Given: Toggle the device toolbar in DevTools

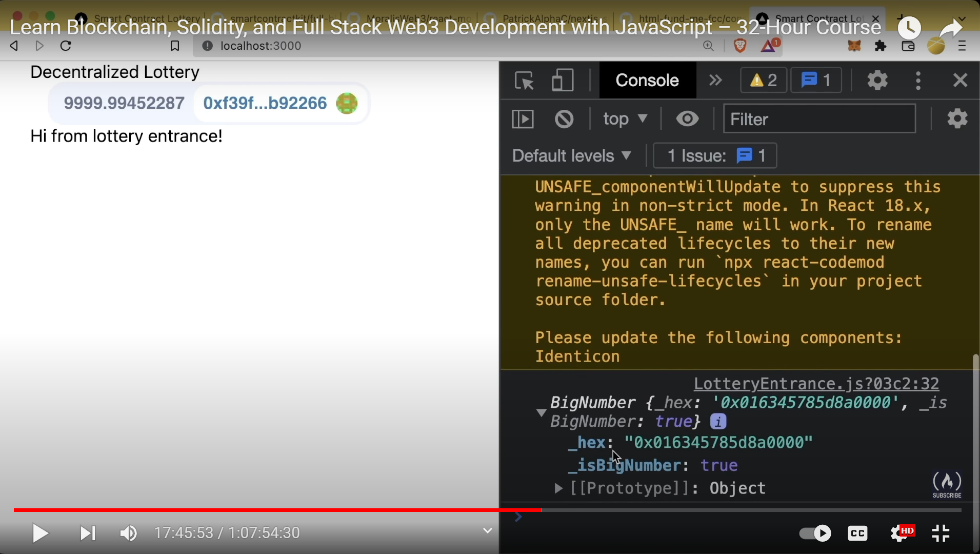Looking at the screenshot, I should click(x=563, y=81).
